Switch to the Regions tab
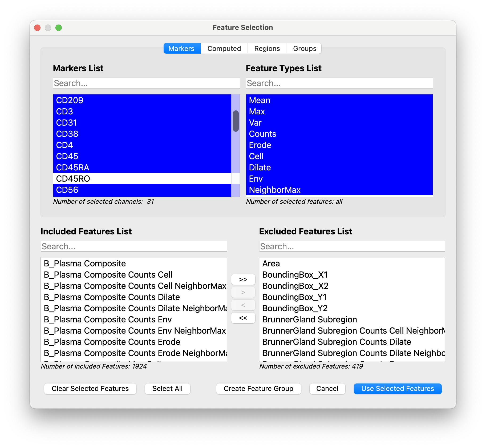 click(267, 48)
